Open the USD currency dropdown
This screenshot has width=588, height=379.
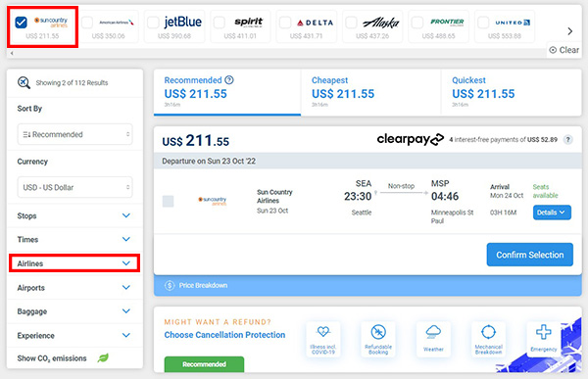coord(75,187)
